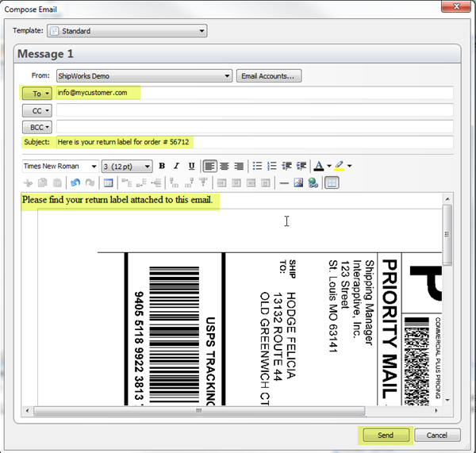Open the From account dropdown
The width and height of the screenshot is (476, 453).
144,76
